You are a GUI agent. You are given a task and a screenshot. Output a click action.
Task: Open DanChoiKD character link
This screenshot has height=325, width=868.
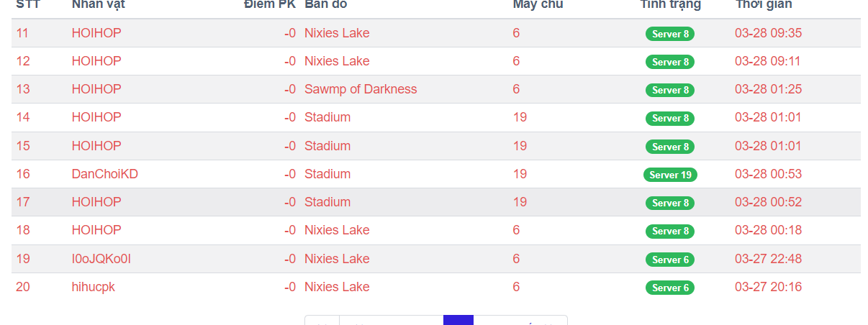105,174
